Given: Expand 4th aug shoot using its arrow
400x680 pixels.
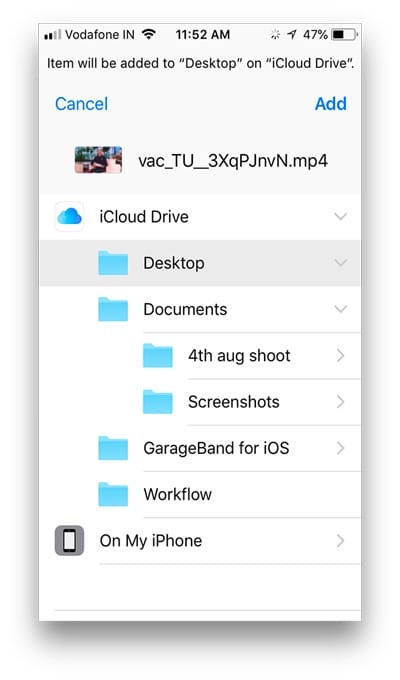Looking at the screenshot, I should click(x=341, y=356).
